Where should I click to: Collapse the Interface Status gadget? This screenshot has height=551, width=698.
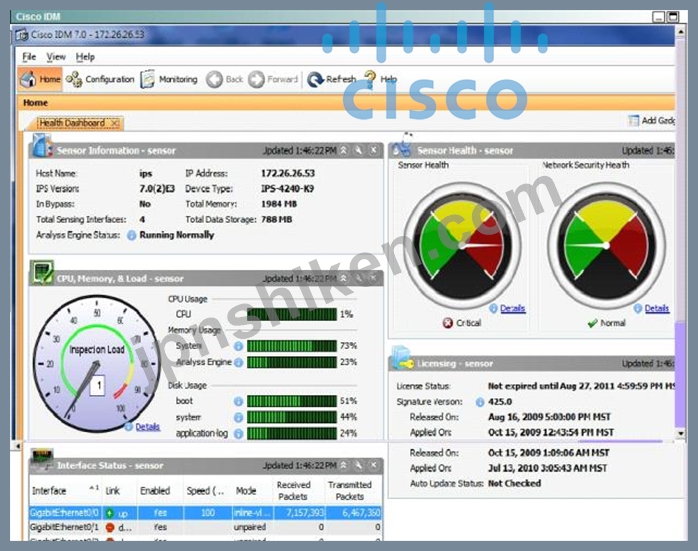[x=344, y=466]
